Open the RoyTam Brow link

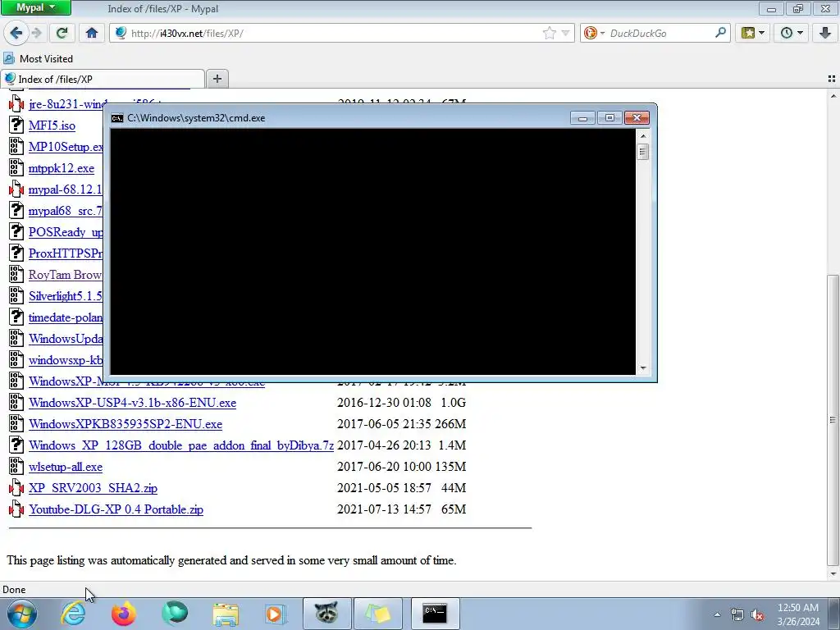(x=66, y=275)
